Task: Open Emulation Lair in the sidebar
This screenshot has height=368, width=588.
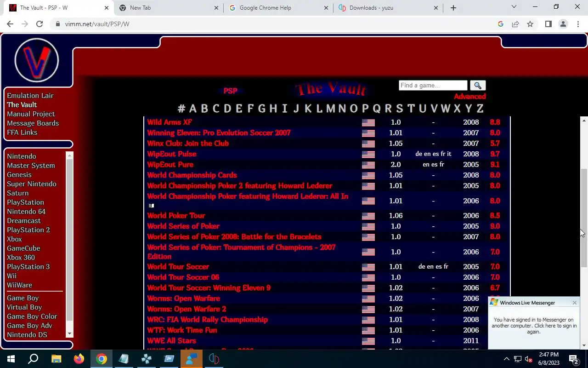Action: coord(30,96)
